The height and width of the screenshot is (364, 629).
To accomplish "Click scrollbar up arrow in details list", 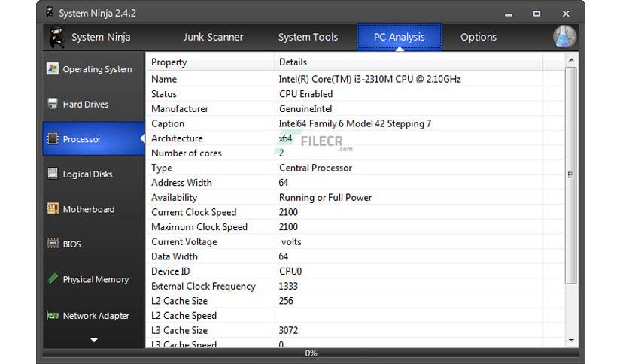I will pos(571,59).
